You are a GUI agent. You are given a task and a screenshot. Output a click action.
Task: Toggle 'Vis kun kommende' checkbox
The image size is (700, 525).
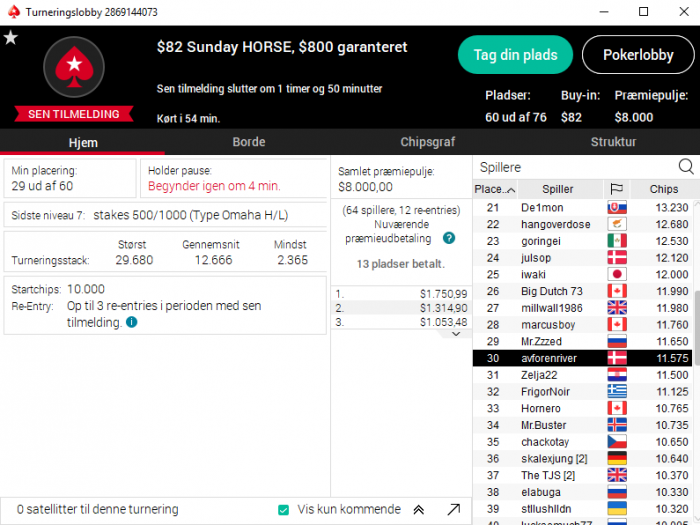point(283,510)
